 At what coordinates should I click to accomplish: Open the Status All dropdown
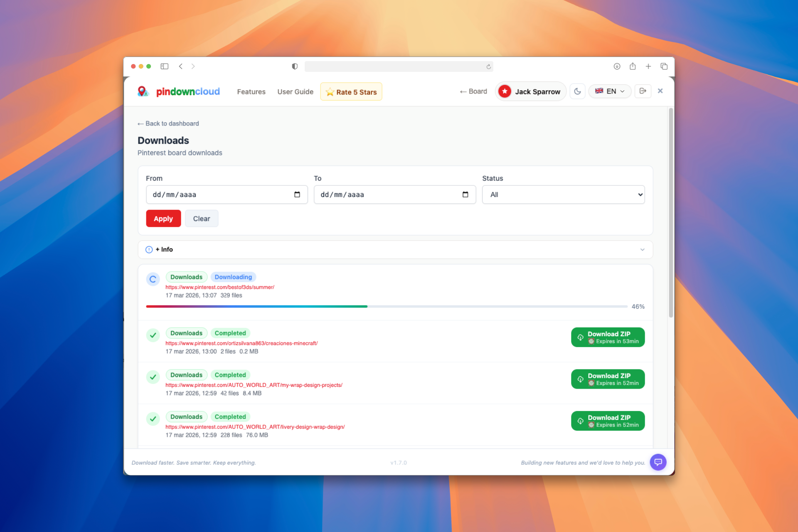click(563, 195)
